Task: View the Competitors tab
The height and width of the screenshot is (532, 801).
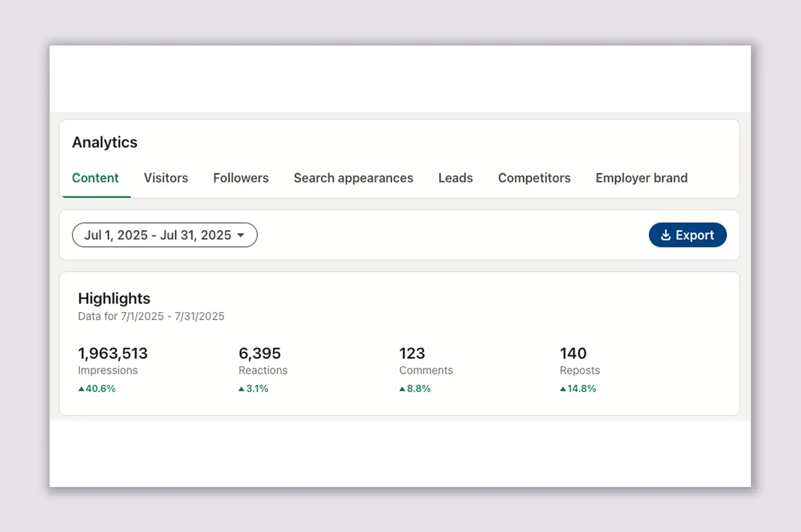Action: tap(534, 178)
